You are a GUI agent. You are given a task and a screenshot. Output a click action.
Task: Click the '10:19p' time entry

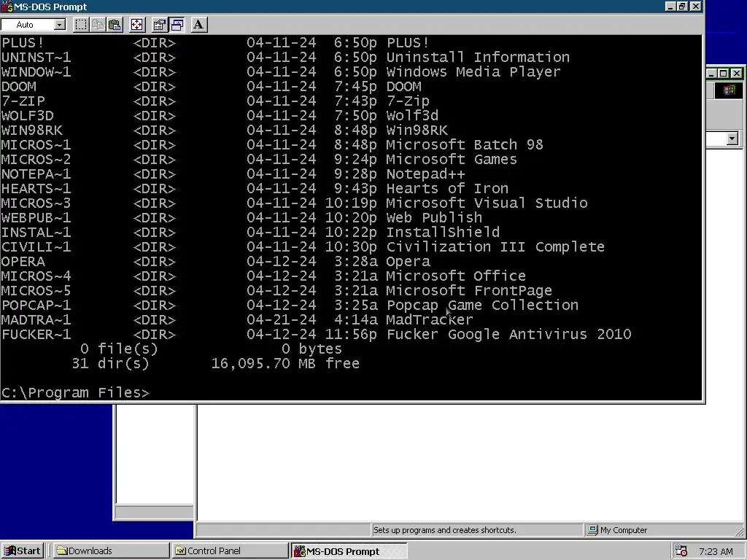pos(351,203)
